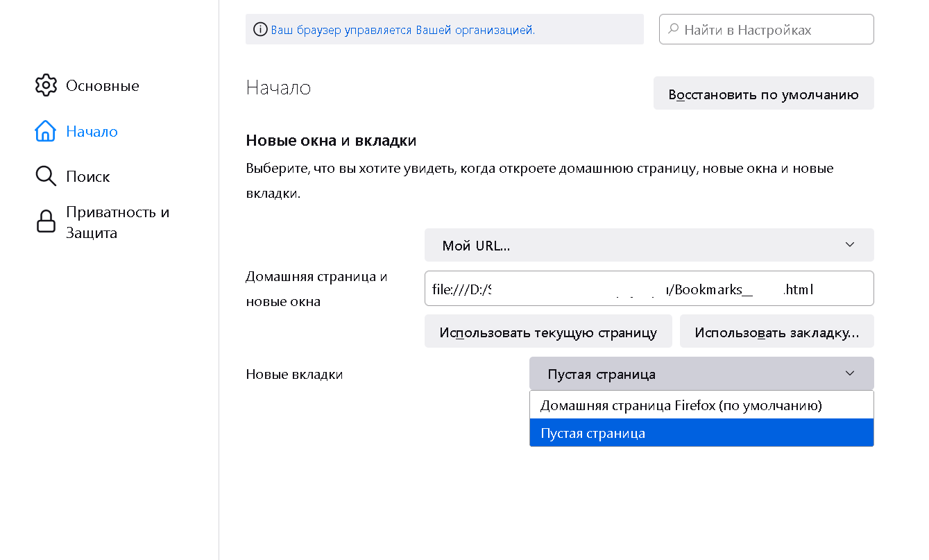Click Использовать закладку... button

[776, 332]
